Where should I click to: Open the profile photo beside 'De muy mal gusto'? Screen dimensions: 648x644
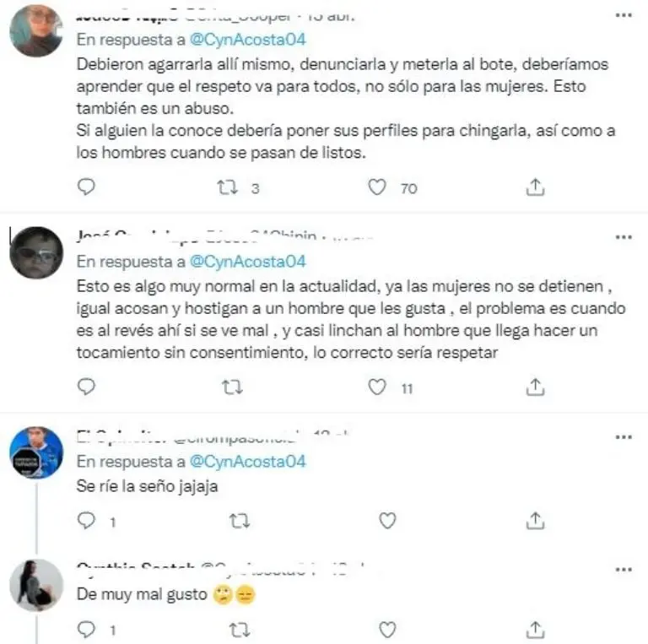36,585
